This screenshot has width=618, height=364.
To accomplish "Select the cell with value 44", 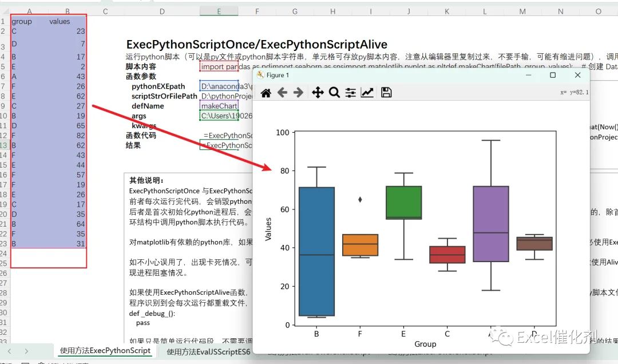I will [68, 165].
